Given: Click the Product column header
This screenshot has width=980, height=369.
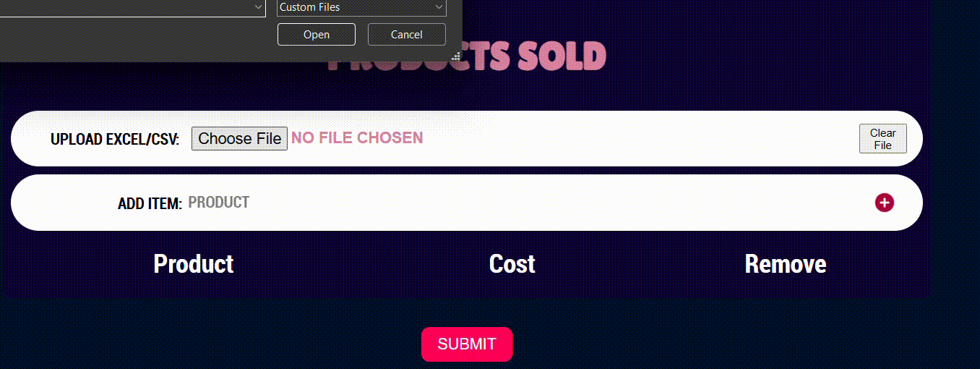Looking at the screenshot, I should (194, 264).
